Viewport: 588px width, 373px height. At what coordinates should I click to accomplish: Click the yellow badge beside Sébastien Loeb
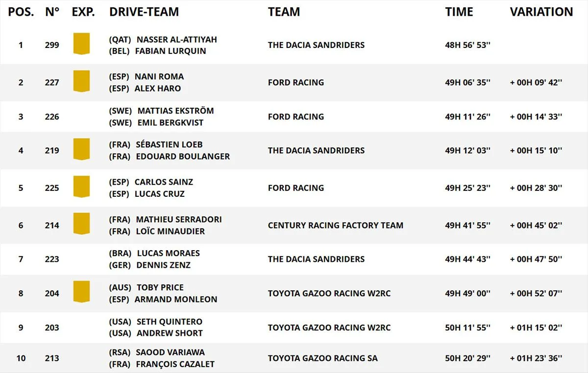click(81, 149)
